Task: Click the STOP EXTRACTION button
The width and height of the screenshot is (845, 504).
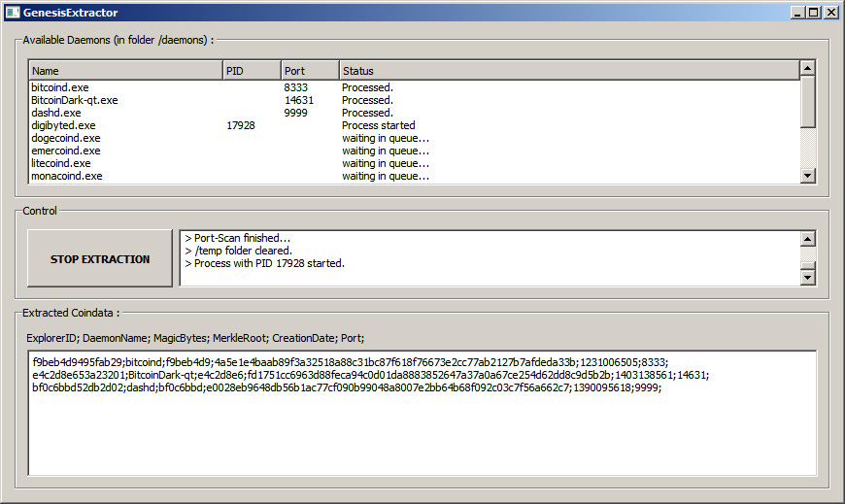Action: click(100, 258)
